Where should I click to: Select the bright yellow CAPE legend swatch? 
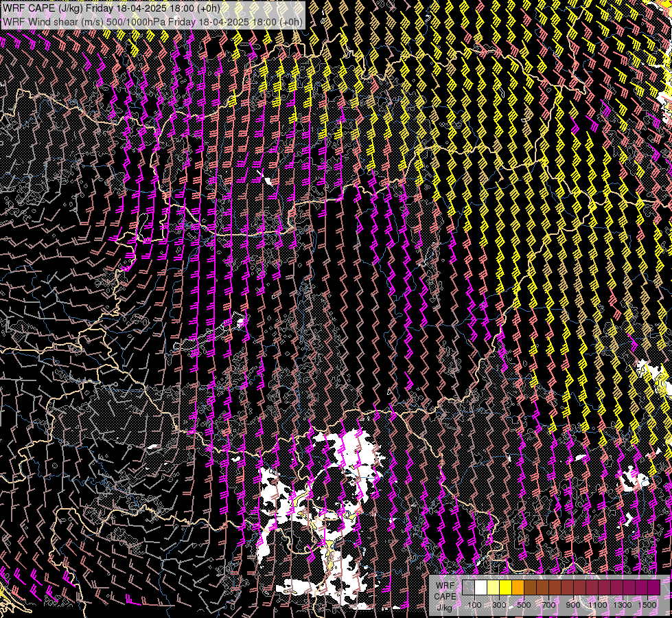pyautogui.click(x=506, y=587)
